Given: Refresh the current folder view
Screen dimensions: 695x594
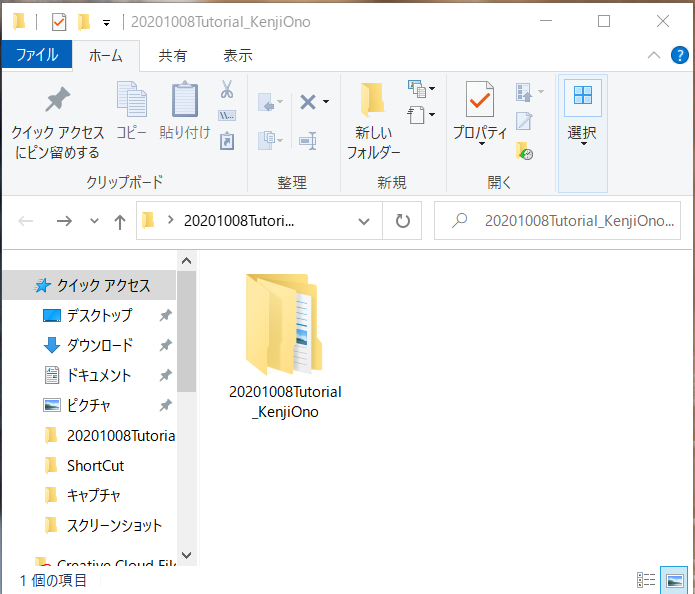Looking at the screenshot, I should coord(402,221).
